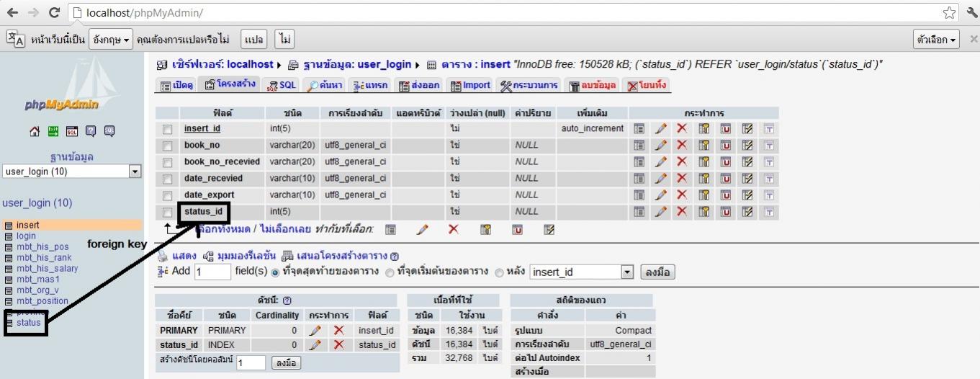Set primary key icon on the book_no row

point(704,146)
